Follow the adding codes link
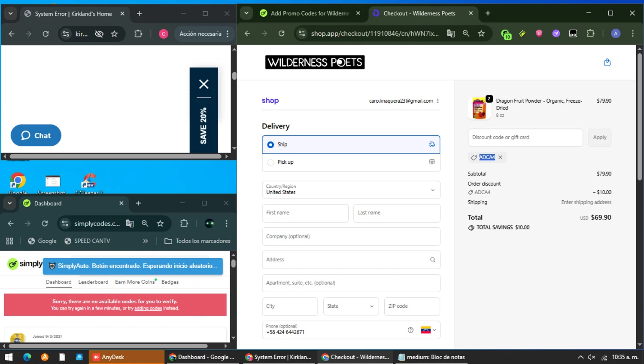Viewport: 644px width, 364px height. (148, 308)
